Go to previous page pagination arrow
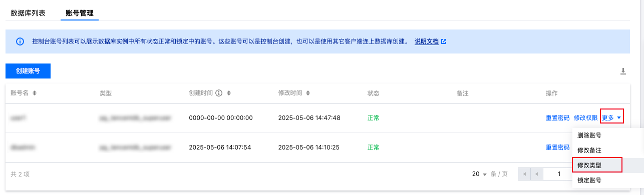Viewport: 644px width, 195px height. click(537, 174)
